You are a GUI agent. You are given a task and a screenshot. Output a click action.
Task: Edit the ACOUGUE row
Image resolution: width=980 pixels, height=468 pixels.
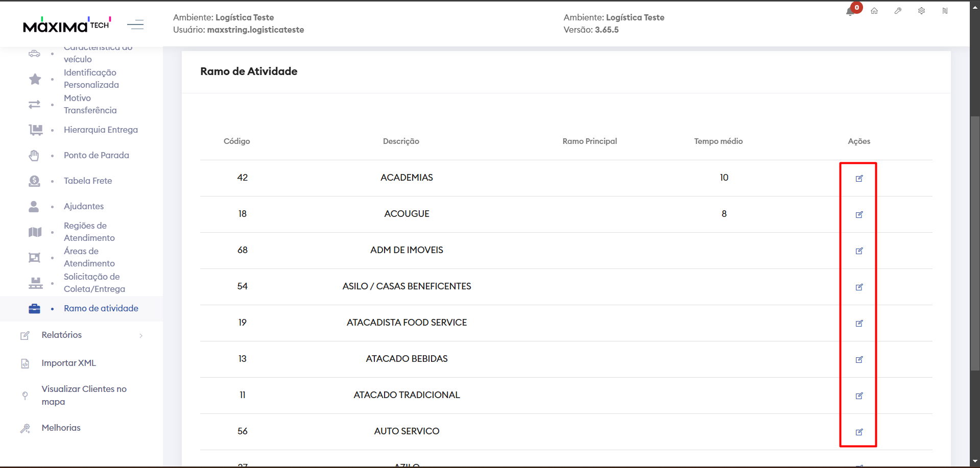tap(859, 214)
